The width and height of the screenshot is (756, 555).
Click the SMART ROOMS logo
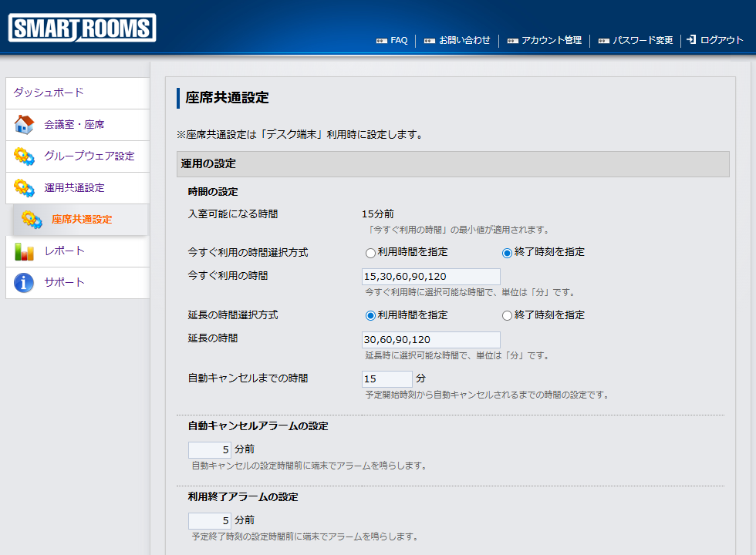(82, 29)
